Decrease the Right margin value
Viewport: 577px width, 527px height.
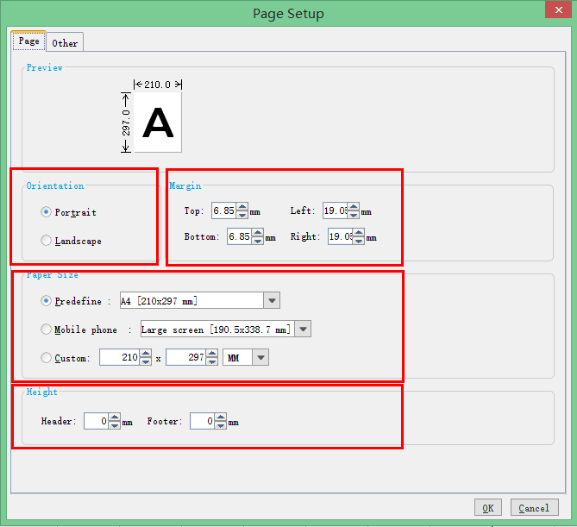pos(359,241)
